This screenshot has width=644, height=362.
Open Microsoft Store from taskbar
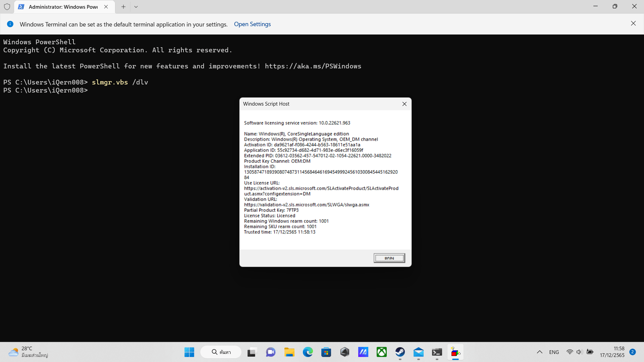coord(326,352)
